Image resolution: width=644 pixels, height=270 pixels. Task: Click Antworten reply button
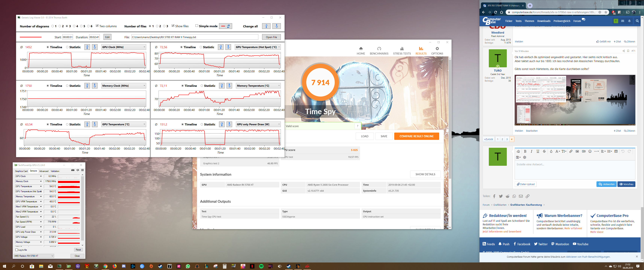pyautogui.click(x=606, y=184)
